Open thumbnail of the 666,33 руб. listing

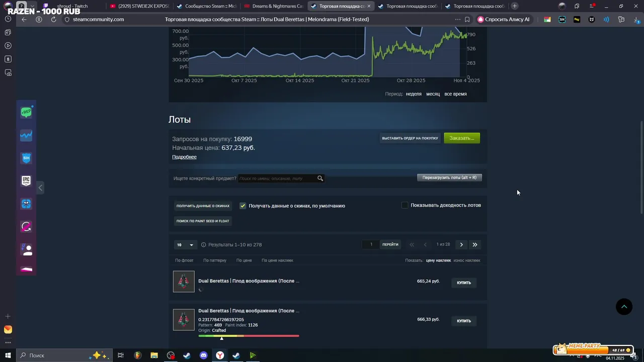[184, 320]
